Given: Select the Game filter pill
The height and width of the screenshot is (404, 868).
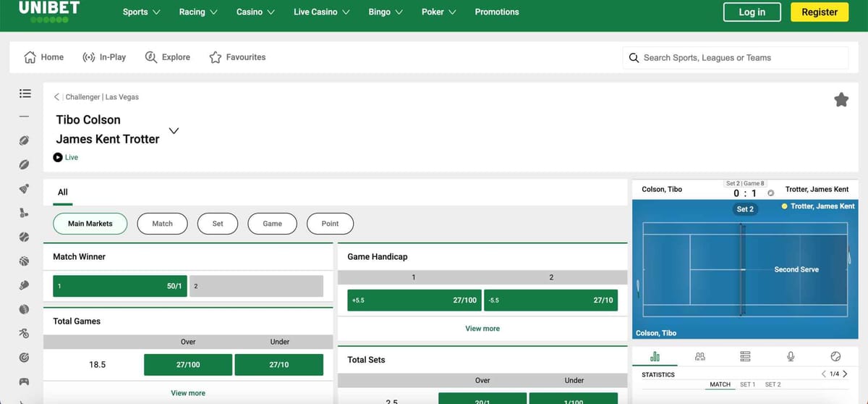Looking at the screenshot, I should 273,224.
